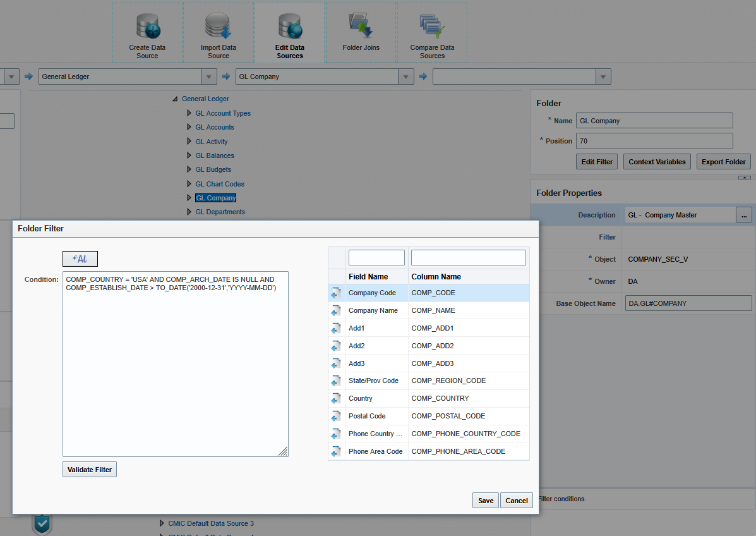Expand the GL Budgets node
Screen dimensions: 756x536
pos(189,169)
